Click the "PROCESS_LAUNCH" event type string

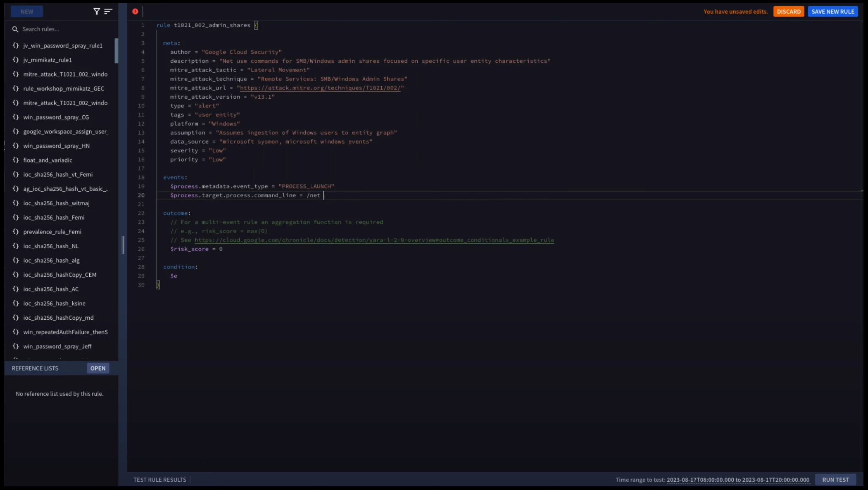point(306,186)
